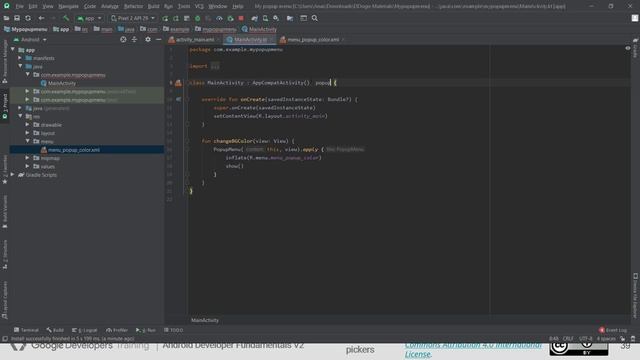Click the SDK Manager icon
640x360 pixels.
[x=276, y=18]
